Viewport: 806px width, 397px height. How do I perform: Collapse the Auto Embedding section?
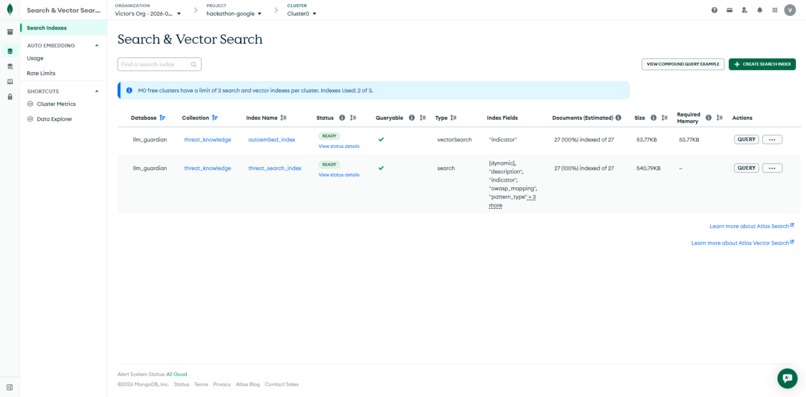(97, 46)
